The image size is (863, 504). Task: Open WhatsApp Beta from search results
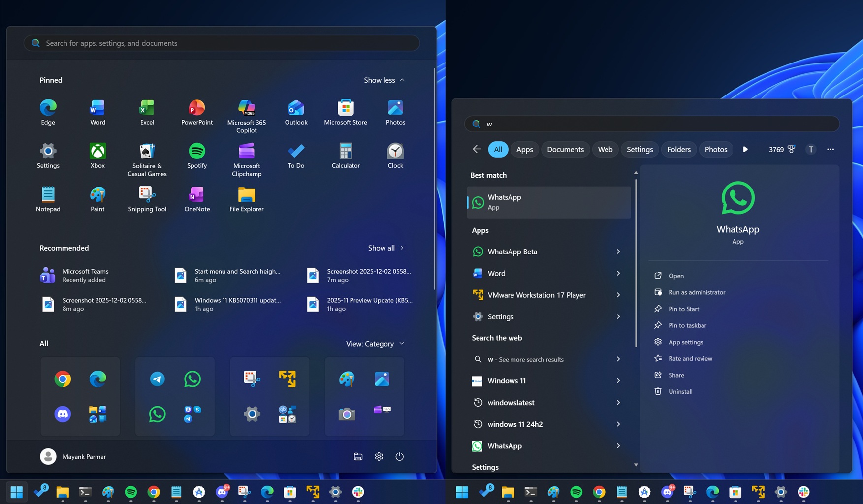[x=512, y=252]
